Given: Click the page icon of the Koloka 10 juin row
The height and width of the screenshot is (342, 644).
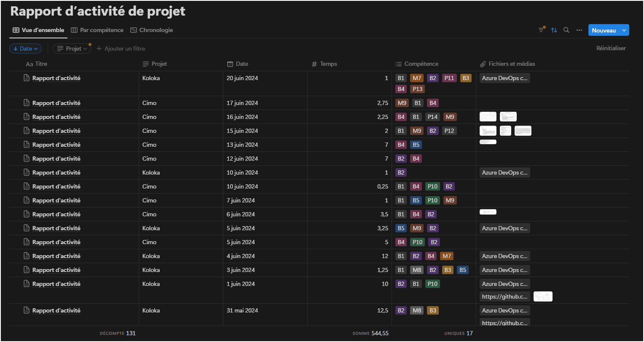Looking at the screenshot, I should pos(27,172).
